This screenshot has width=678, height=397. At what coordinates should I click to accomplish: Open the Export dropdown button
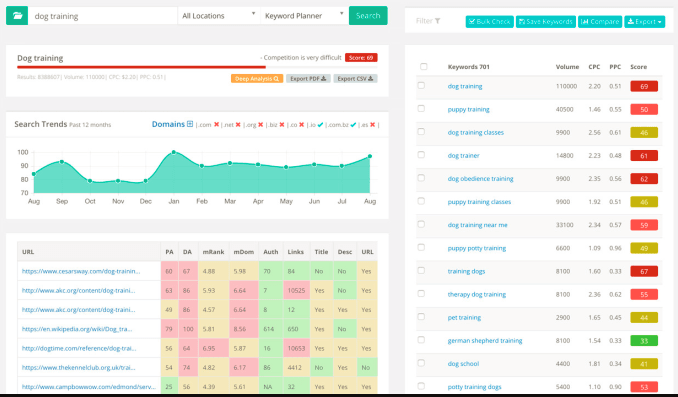pos(644,21)
